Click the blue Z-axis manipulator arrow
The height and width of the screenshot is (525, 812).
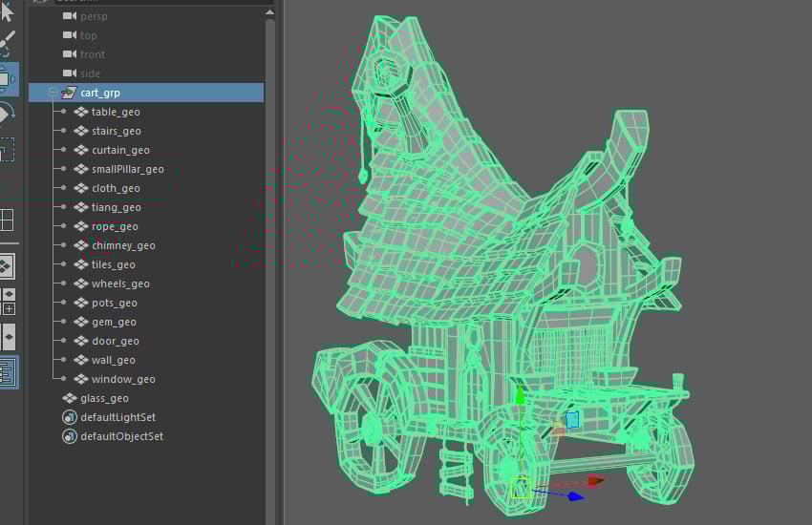pyautogui.click(x=575, y=496)
